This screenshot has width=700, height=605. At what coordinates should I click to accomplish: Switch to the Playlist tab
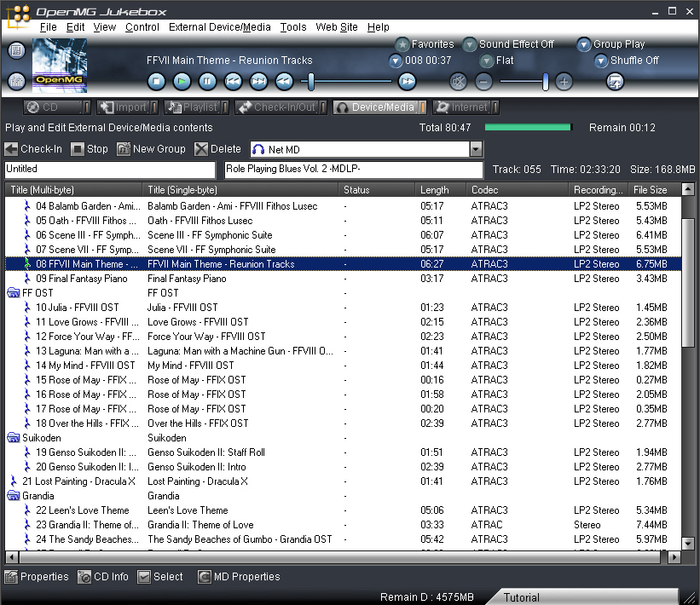point(196,107)
